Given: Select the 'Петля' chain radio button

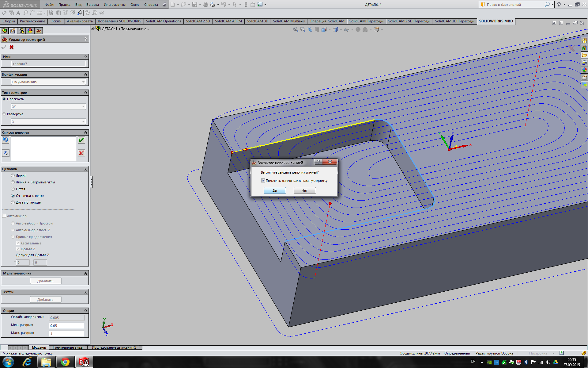Looking at the screenshot, I should click(13, 189).
